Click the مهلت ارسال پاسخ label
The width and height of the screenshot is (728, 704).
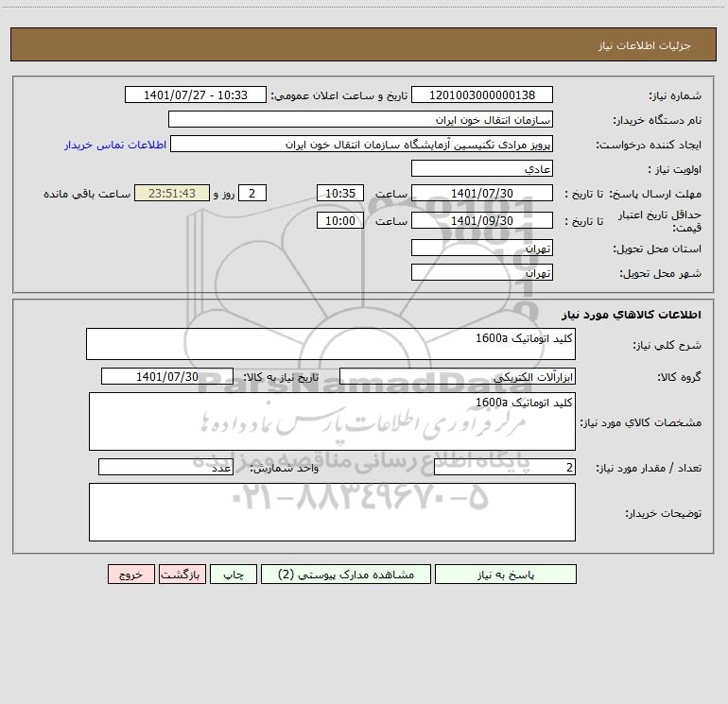655,194
